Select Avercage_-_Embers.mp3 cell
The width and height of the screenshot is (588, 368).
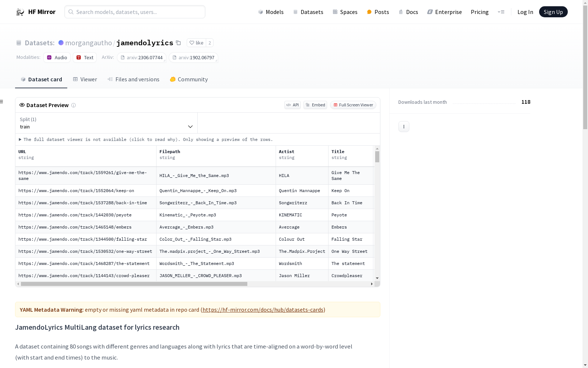coord(216,227)
